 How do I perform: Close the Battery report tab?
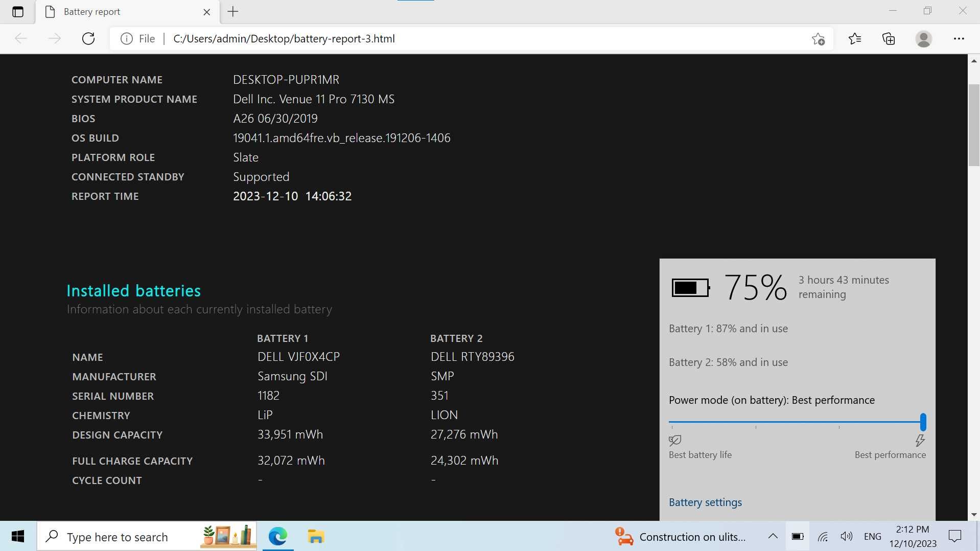(x=207, y=12)
